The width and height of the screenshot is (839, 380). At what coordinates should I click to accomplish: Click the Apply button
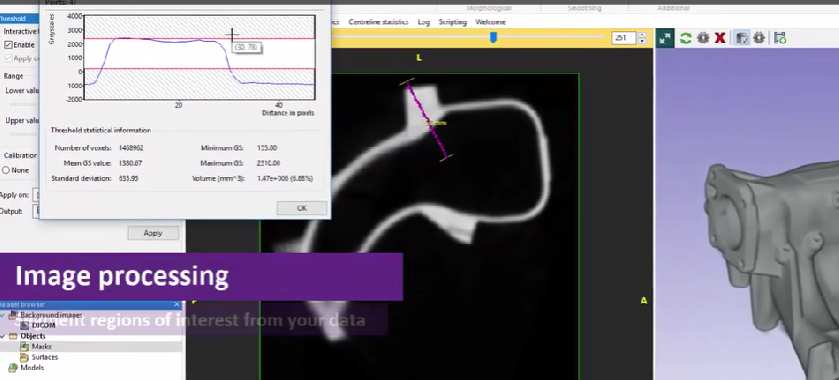pos(153,233)
